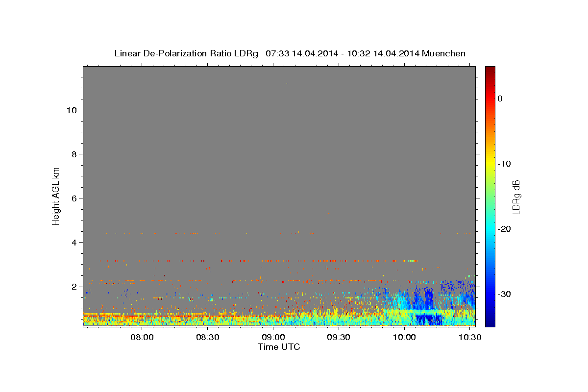
Task: Click the 'LDRg dB' colorbar label
Action: 516,197
